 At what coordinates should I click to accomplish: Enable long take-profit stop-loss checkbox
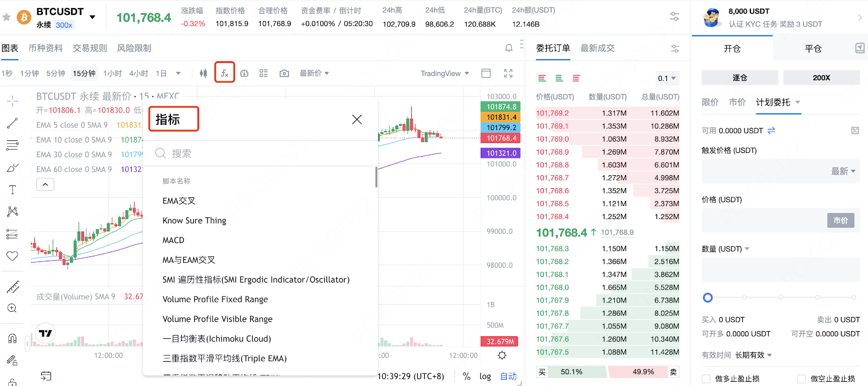(706, 378)
